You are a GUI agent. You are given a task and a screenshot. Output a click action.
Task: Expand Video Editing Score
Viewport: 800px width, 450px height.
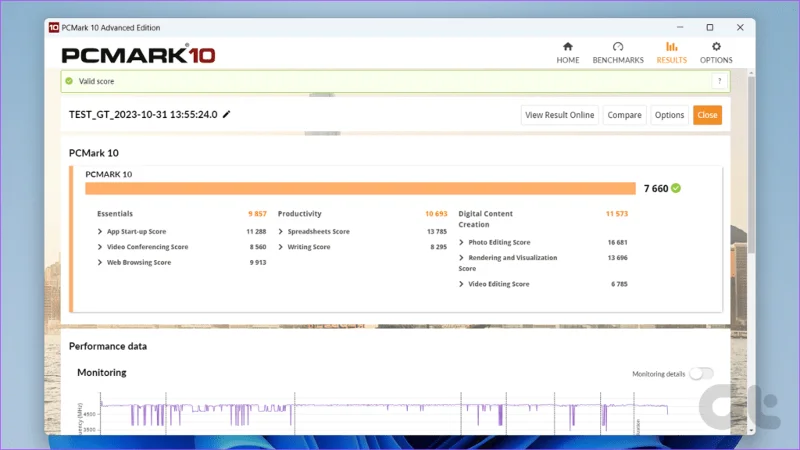coord(461,284)
